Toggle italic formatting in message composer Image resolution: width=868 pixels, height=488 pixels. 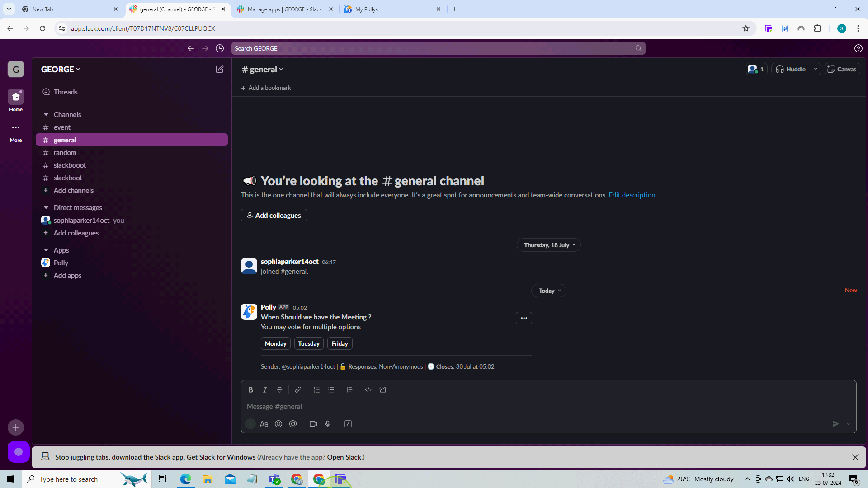[265, 390]
